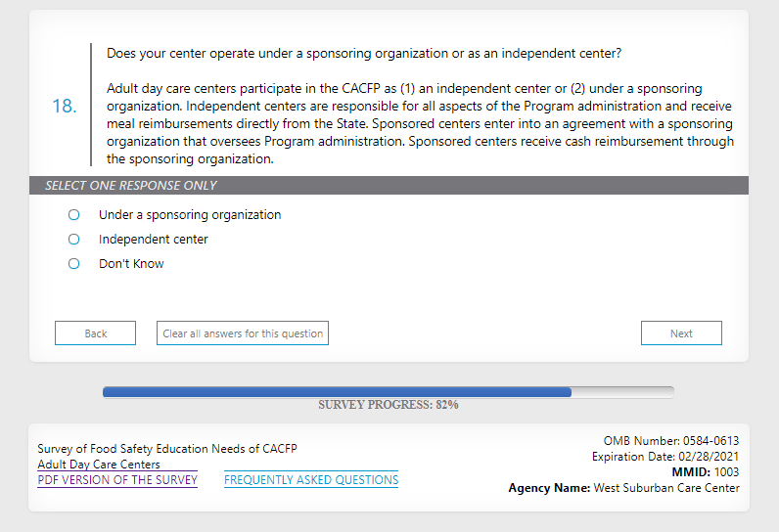
Task: Advance to the next question with Next
Action: click(681, 333)
